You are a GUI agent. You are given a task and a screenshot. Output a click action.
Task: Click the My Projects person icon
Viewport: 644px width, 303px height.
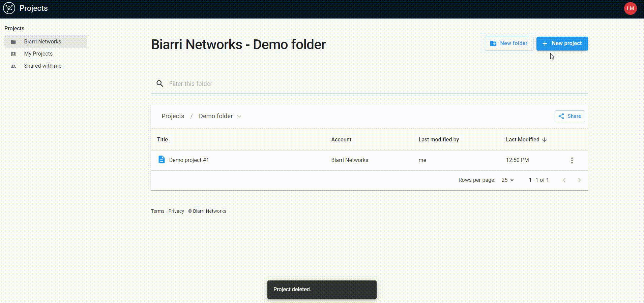[x=13, y=54]
